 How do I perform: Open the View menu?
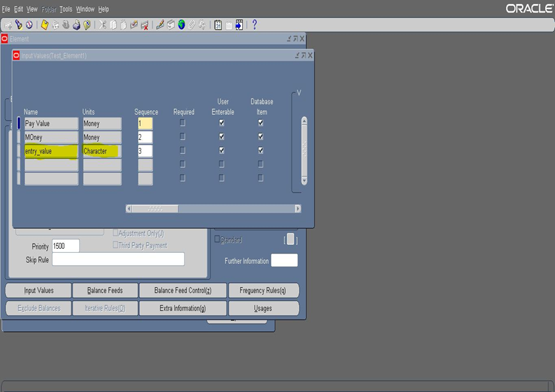32,9
